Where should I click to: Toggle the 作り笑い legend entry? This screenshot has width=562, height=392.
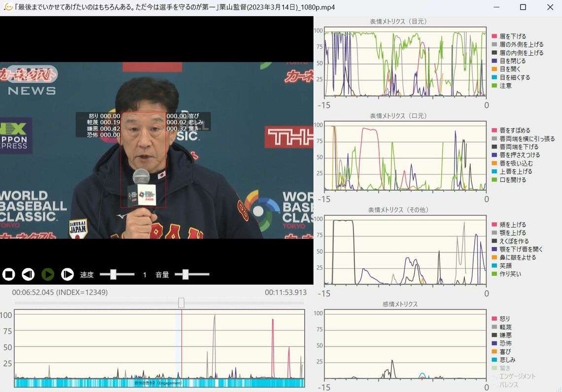pyautogui.click(x=506, y=274)
